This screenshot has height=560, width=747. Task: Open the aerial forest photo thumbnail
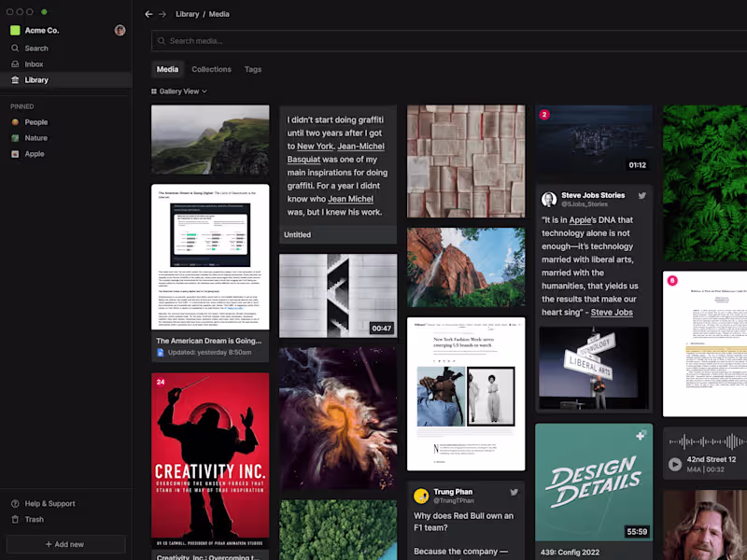(338, 530)
